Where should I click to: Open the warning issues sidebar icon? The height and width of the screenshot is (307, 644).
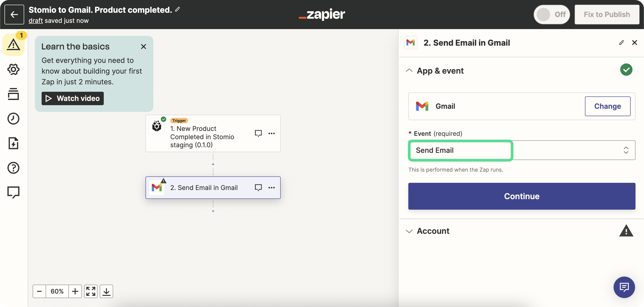point(13,45)
